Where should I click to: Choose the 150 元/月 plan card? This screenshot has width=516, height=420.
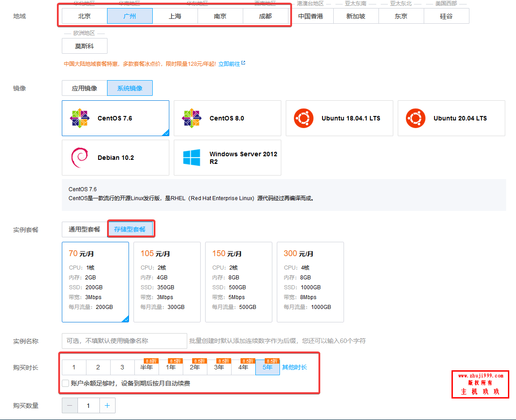(239, 282)
